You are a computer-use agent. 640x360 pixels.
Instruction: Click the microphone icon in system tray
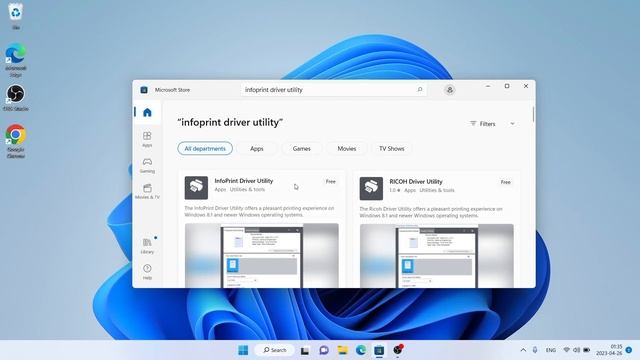click(535, 350)
